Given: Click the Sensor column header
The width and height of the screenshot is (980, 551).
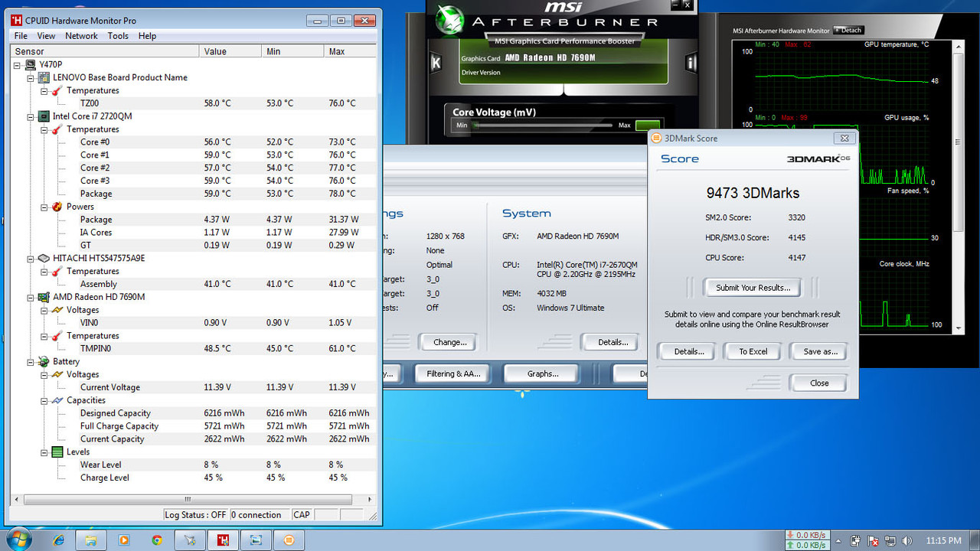Looking at the screenshot, I should click(x=105, y=51).
